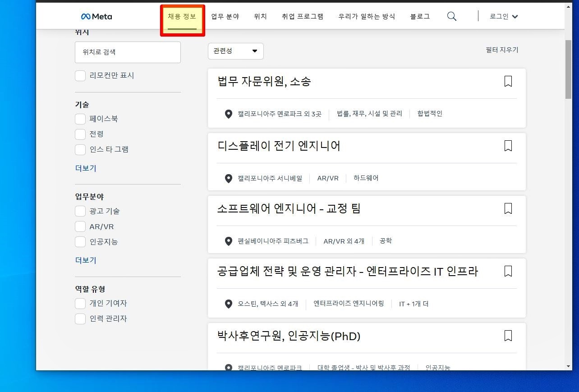The width and height of the screenshot is (579, 392).
Task: Expand the 로그인 dropdown menu
Action: pyautogui.click(x=504, y=17)
